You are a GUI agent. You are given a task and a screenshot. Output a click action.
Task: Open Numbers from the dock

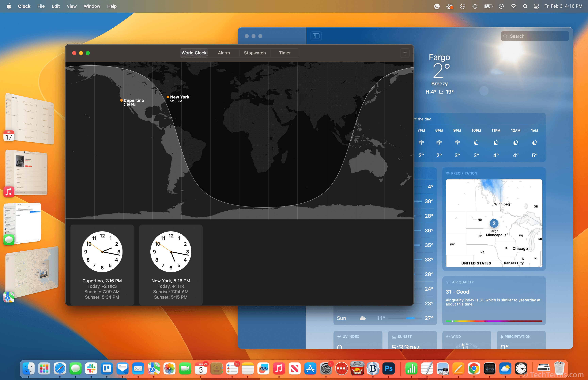click(x=411, y=369)
